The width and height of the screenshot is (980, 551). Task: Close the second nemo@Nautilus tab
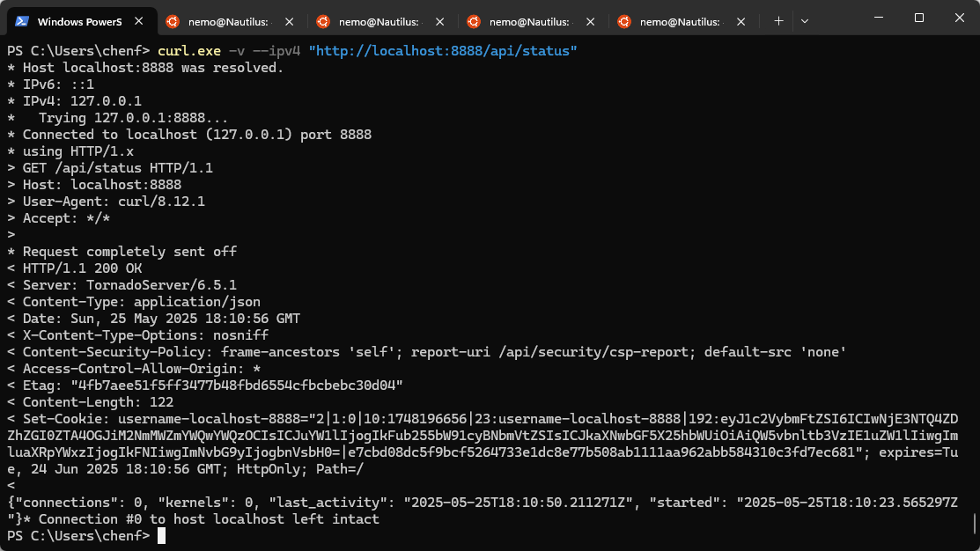(x=439, y=21)
